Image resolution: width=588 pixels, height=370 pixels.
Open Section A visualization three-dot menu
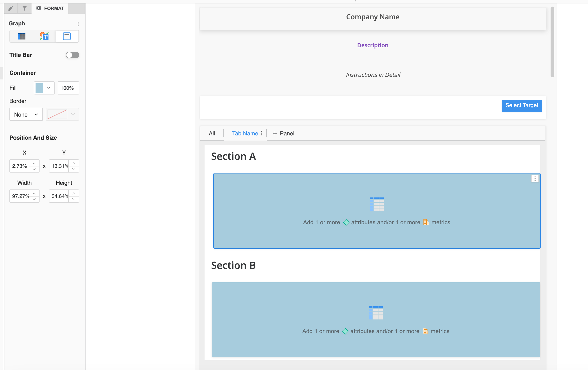point(535,179)
